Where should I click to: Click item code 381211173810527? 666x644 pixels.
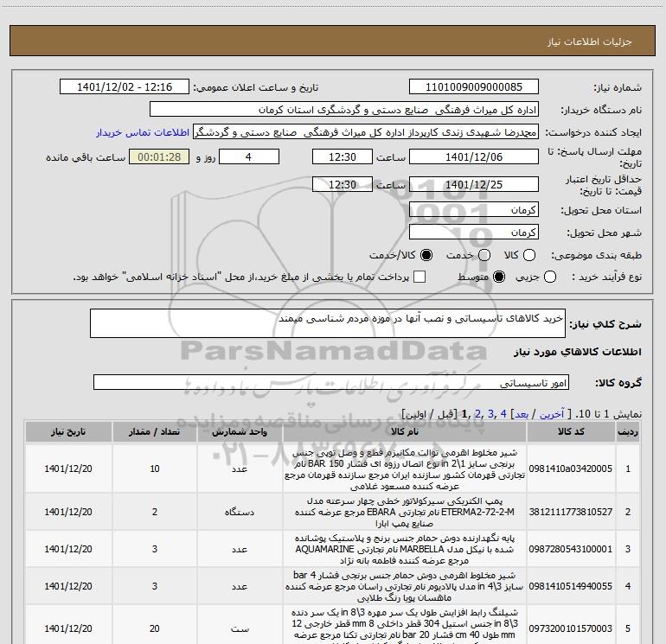571,512
